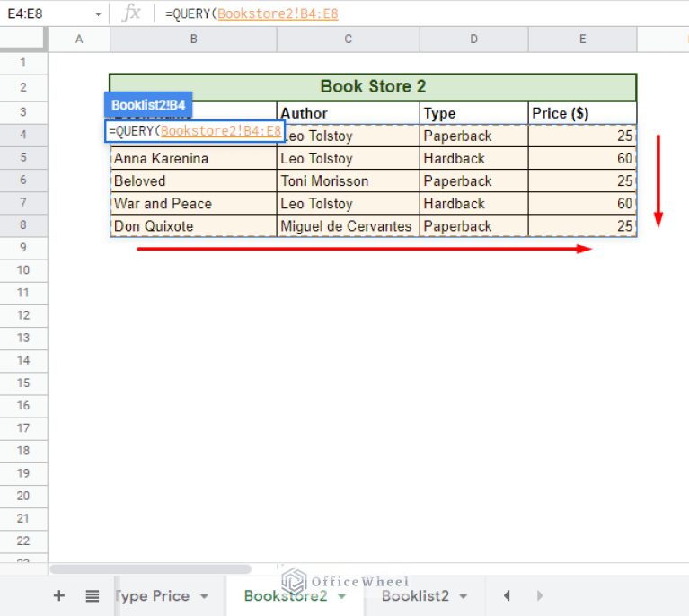Click the fx function icon
This screenshot has width=689, height=616.
[131, 13]
